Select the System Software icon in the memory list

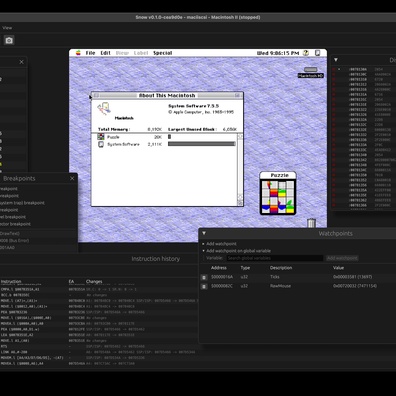tap(101, 144)
